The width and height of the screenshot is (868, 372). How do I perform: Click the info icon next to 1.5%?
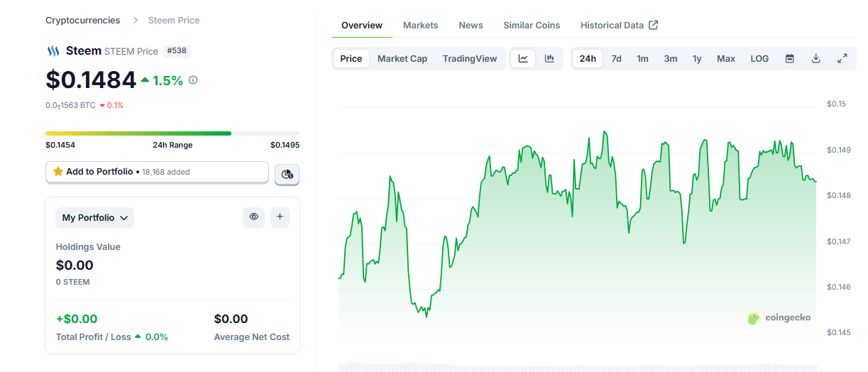[193, 80]
